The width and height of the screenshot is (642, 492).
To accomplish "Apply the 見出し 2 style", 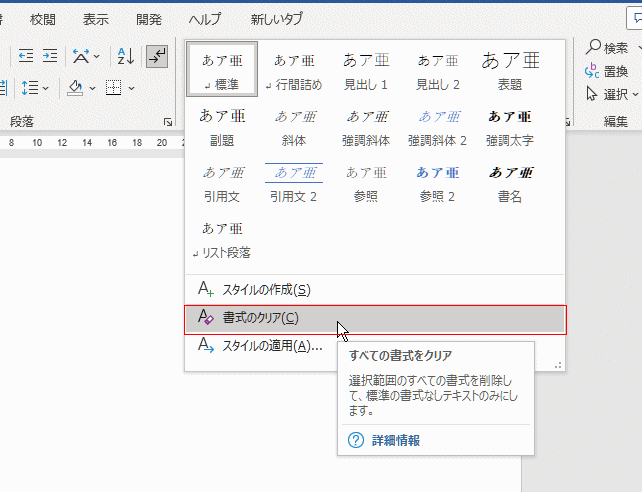I will tap(438, 69).
